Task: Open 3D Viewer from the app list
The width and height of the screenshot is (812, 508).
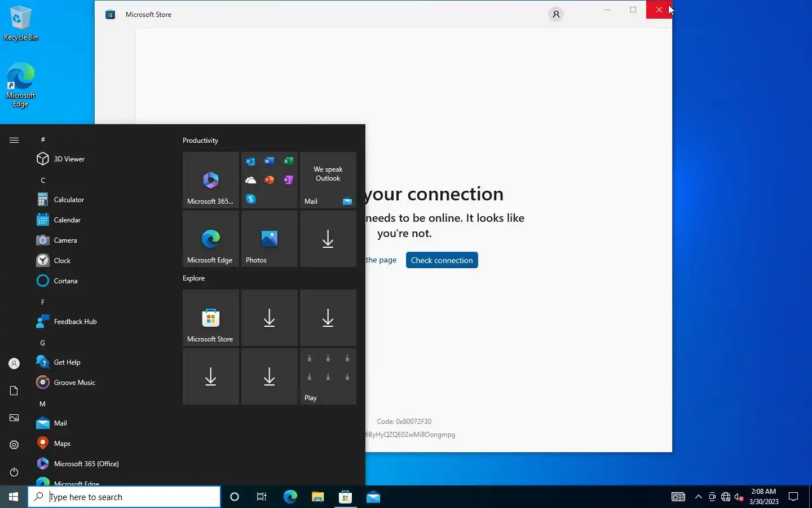Action: pos(101,159)
